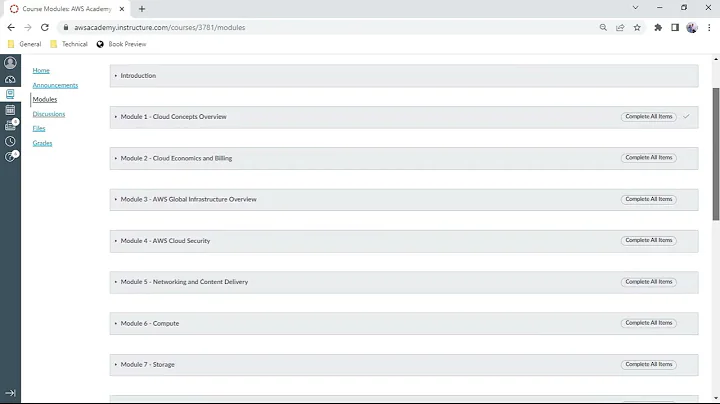Toggle the browser side panel icon
This screenshot has width=720, height=404.
coord(675,28)
